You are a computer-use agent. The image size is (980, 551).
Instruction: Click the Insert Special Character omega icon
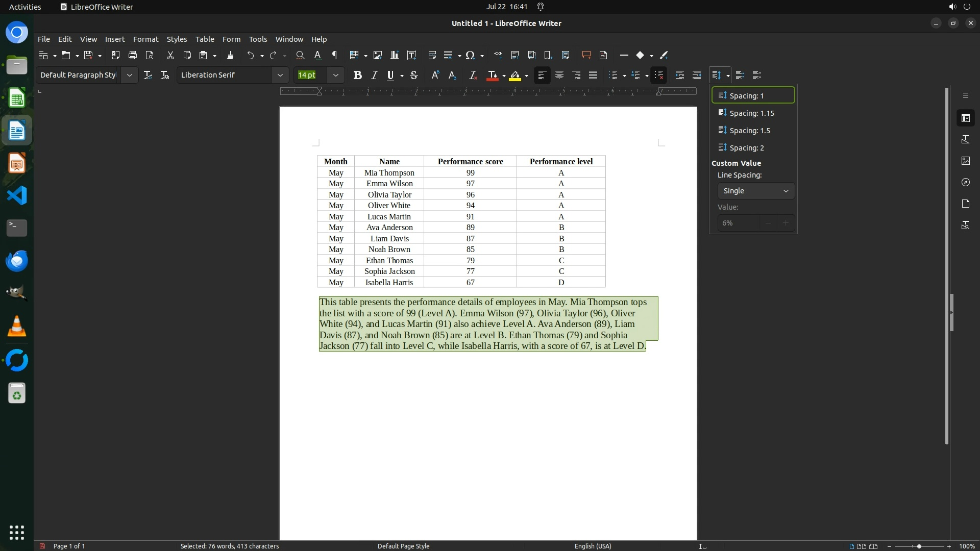(x=470, y=55)
